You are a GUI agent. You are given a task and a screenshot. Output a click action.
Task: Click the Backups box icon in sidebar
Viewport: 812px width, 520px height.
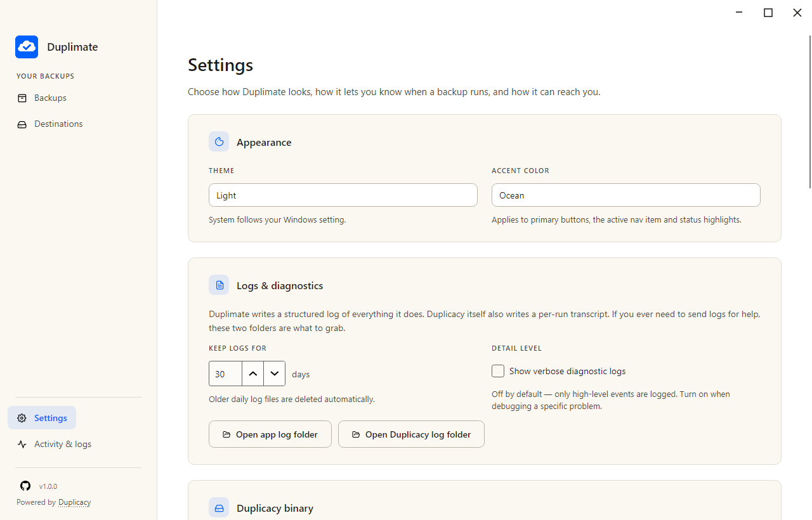[22, 98]
